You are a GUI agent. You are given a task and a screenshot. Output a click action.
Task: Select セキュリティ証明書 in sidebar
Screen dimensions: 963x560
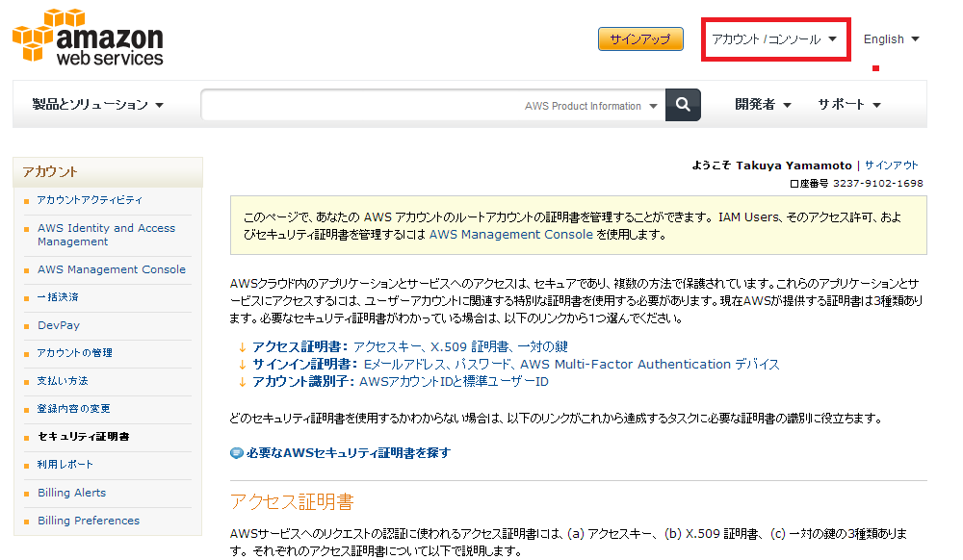tap(83, 437)
